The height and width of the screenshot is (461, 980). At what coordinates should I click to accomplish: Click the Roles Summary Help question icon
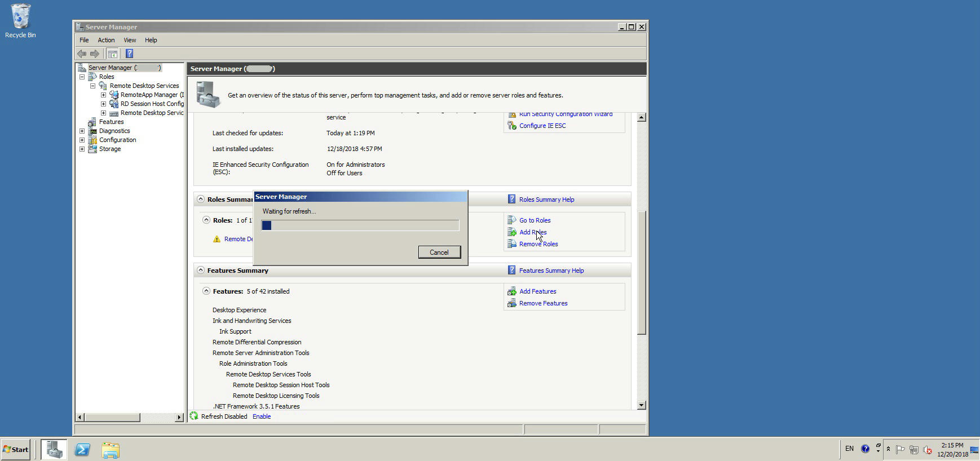click(x=511, y=199)
